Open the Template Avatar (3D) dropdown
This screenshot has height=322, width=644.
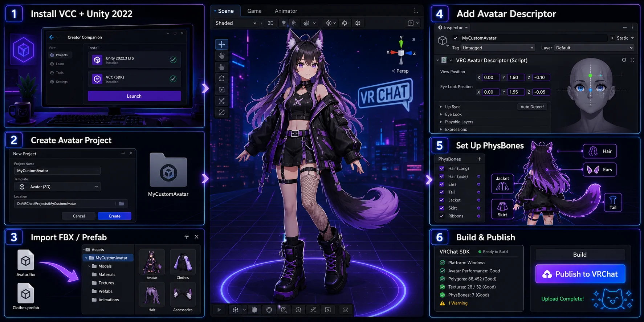[x=57, y=187]
